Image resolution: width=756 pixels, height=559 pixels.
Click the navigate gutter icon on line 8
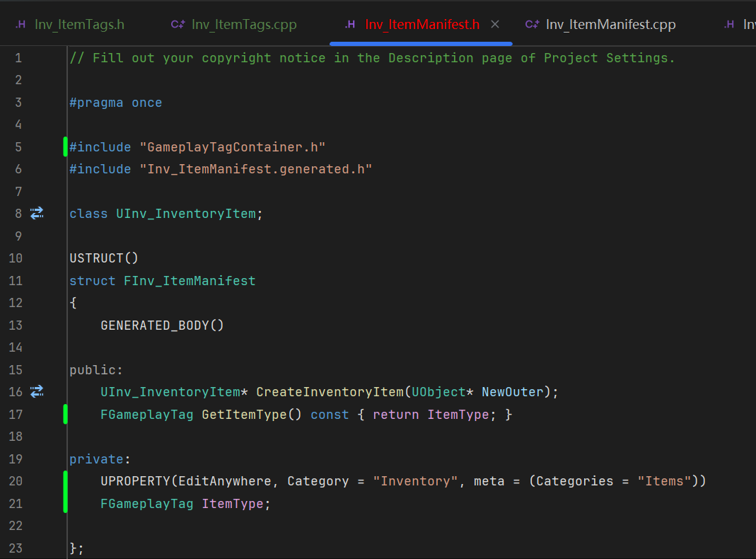click(x=37, y=213)
